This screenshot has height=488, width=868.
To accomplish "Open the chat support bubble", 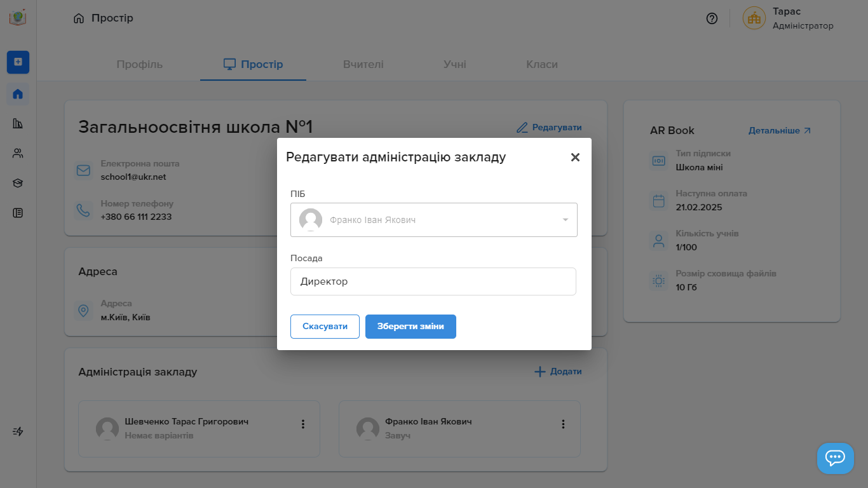I will [835, 458].
